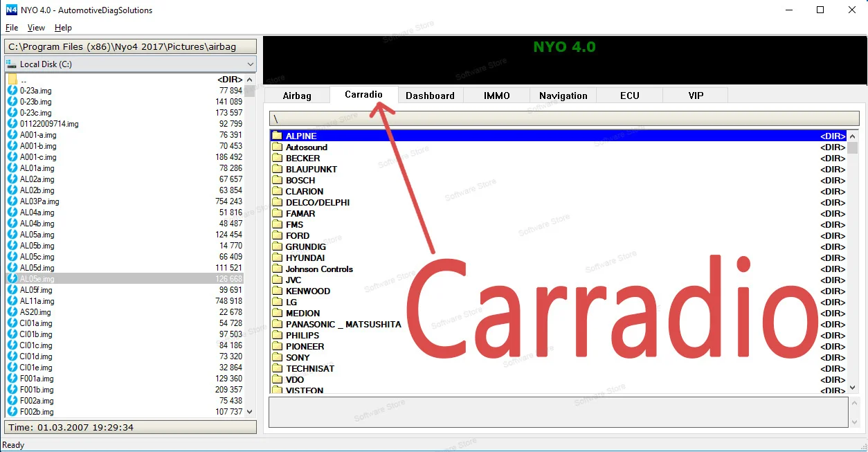Screen dimensions: 868x452
Task: Select the Johnson Controls directory name
Action: [319, 269]
